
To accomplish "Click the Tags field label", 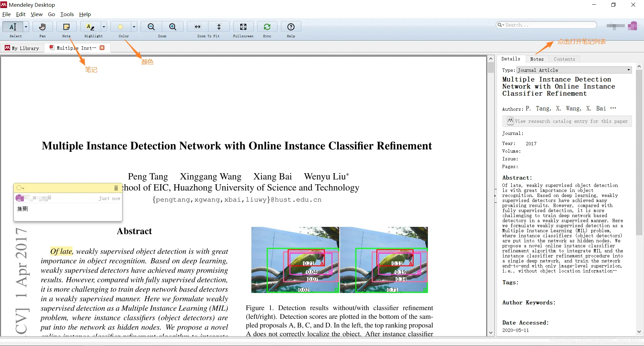I will tap(510, 283).
